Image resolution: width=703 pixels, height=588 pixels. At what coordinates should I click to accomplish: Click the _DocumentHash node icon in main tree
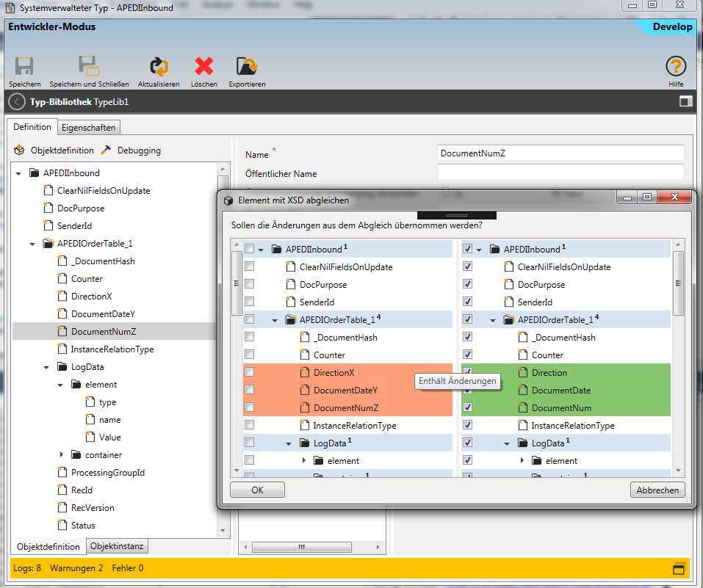pyautogui.click(x=62, y=261)
